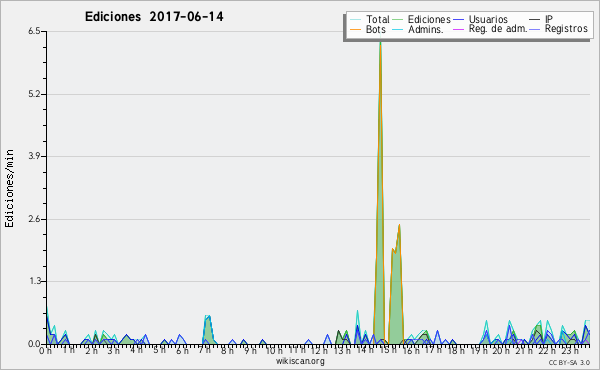
Task: Click the x-axis label '17 h'
Action: 433,350
